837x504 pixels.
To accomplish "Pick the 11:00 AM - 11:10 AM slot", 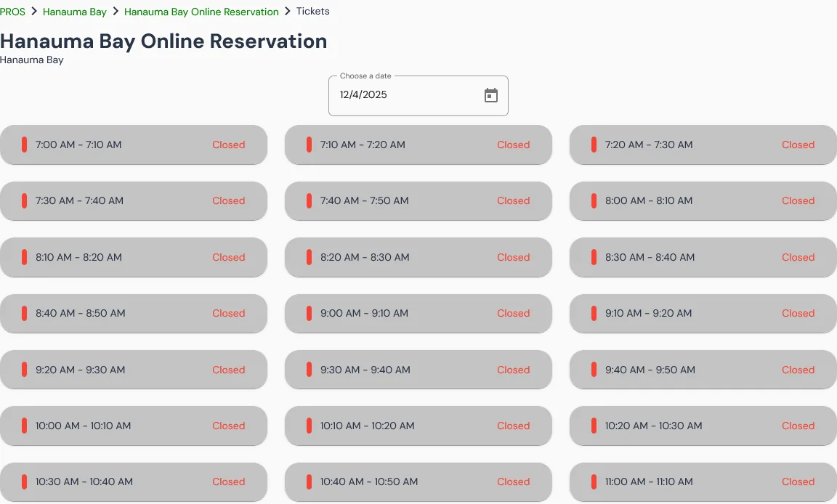I will click(703, 482).
